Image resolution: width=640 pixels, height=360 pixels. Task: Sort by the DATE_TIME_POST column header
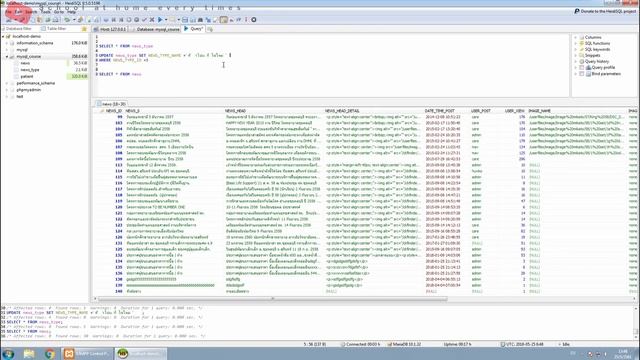(x=440, y=111)
